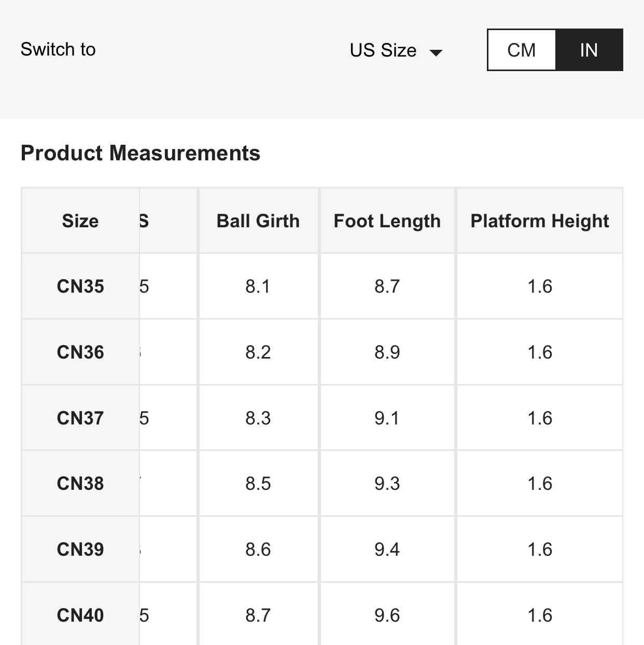Select the CN37 size row

click(x=80, y=418)
